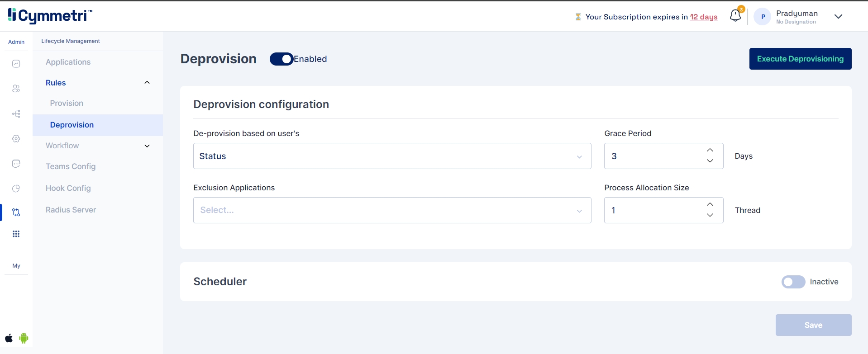
Task: Increase Grace Period with up arrow
Action: 710,150
